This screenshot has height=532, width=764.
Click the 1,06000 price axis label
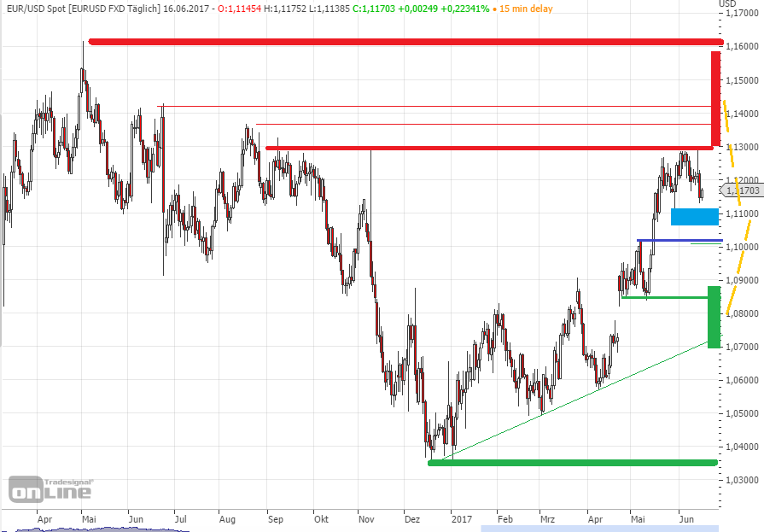click(x=742, y=380)
